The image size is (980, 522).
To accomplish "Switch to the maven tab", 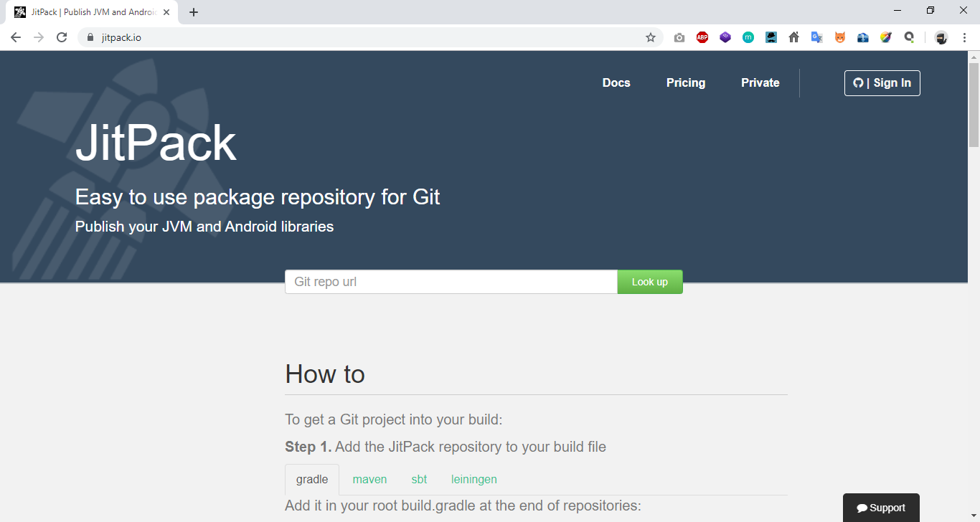I will pos(369,479).
